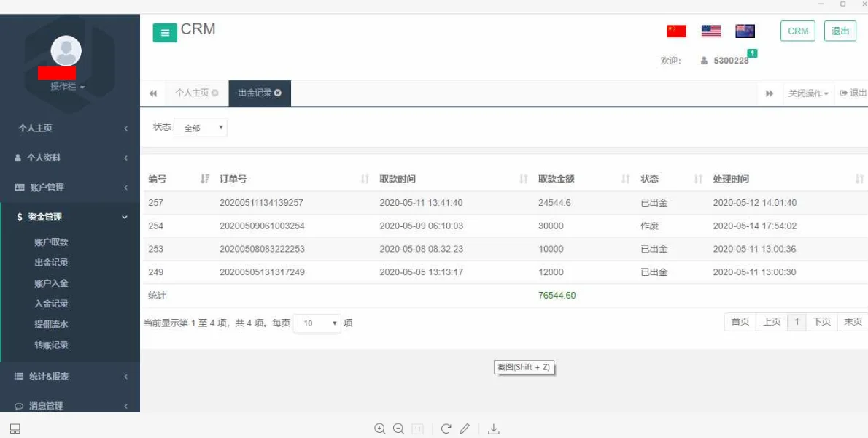Select the Chinese flag language icon
This screenshot has height=438, width=868.
tap(676, 31)
